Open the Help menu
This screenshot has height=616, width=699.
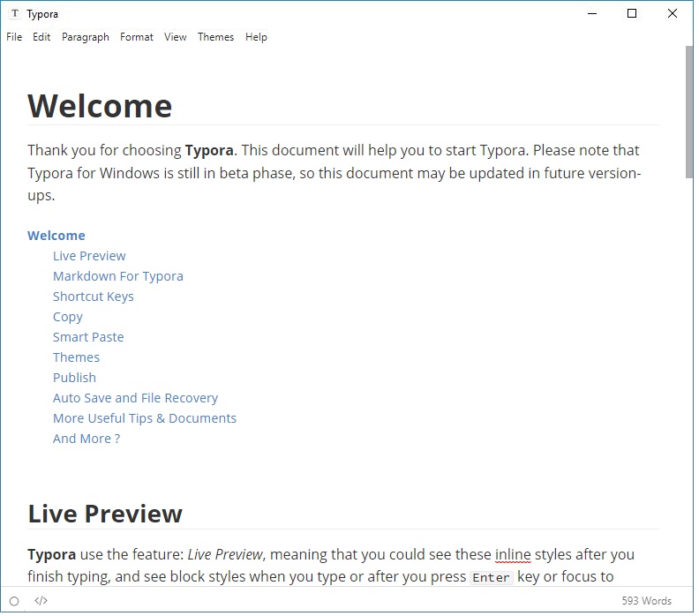click(x=258, y=37)
